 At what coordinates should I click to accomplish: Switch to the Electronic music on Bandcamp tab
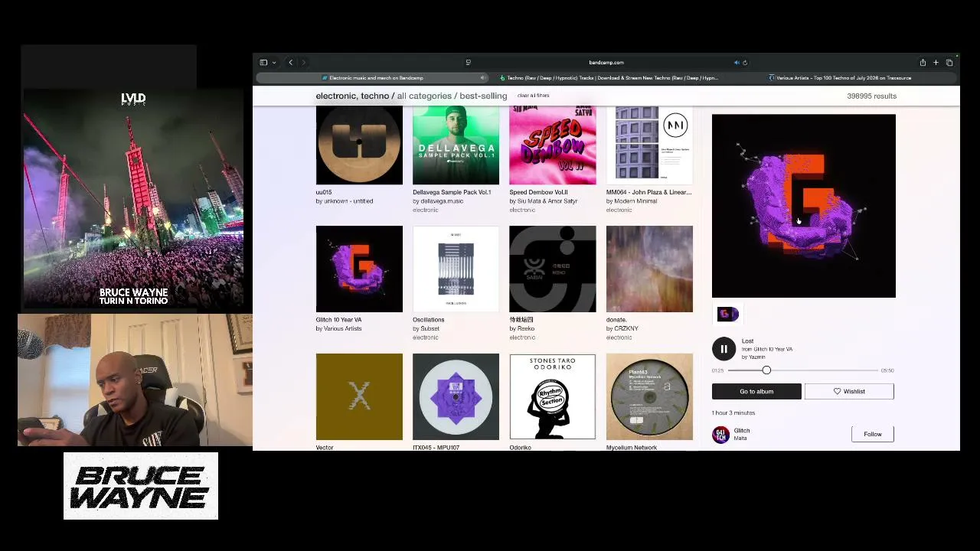373,77
